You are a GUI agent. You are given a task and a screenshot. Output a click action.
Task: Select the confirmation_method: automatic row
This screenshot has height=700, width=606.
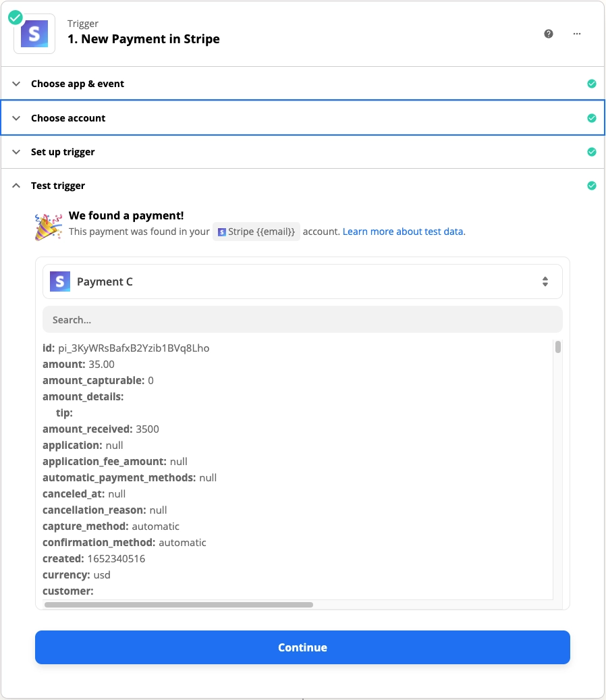pos(124,543)
